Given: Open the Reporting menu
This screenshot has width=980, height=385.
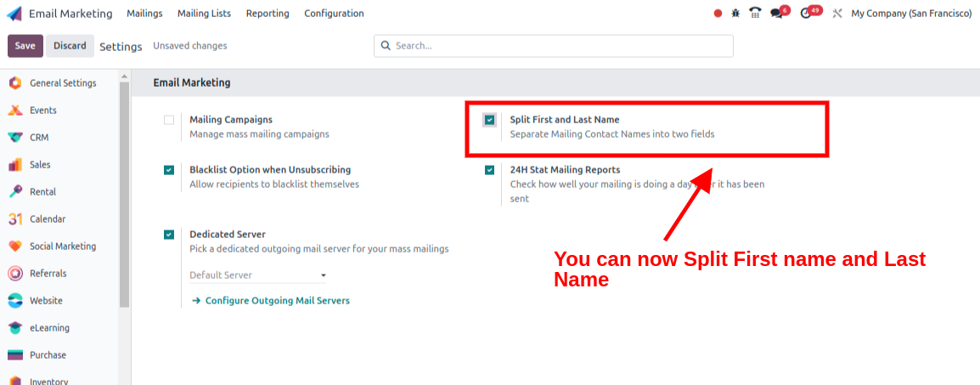Looking at the screenshot, I should pyautogui.click(x=268, y=13).
